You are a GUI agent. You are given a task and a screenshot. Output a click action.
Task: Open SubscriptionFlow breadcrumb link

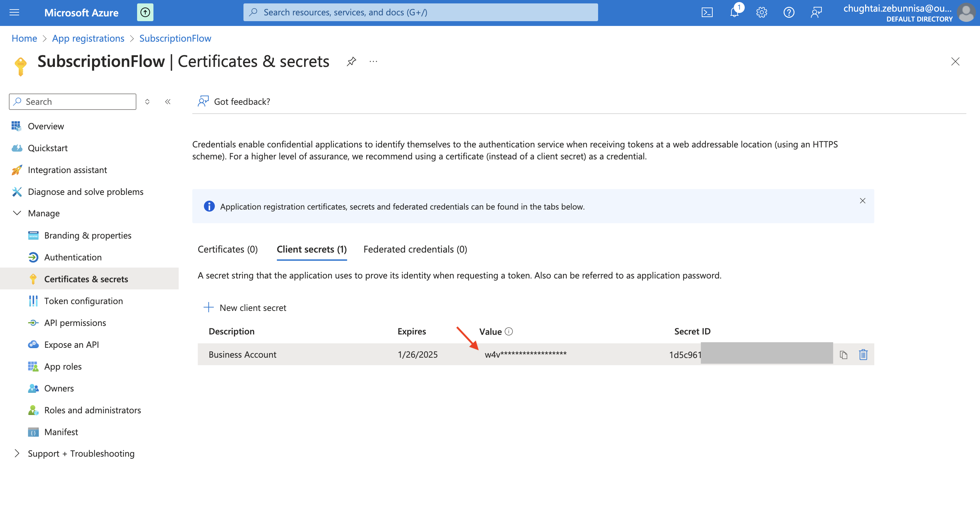click(175, 38)
